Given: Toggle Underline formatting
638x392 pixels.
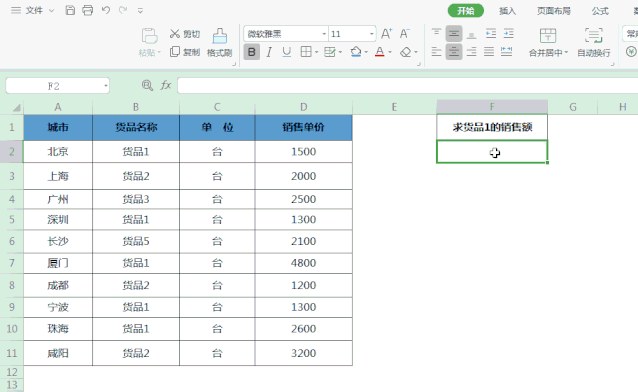Looking at the screenshot, I should pyautogui.click(x=286, y=52).
